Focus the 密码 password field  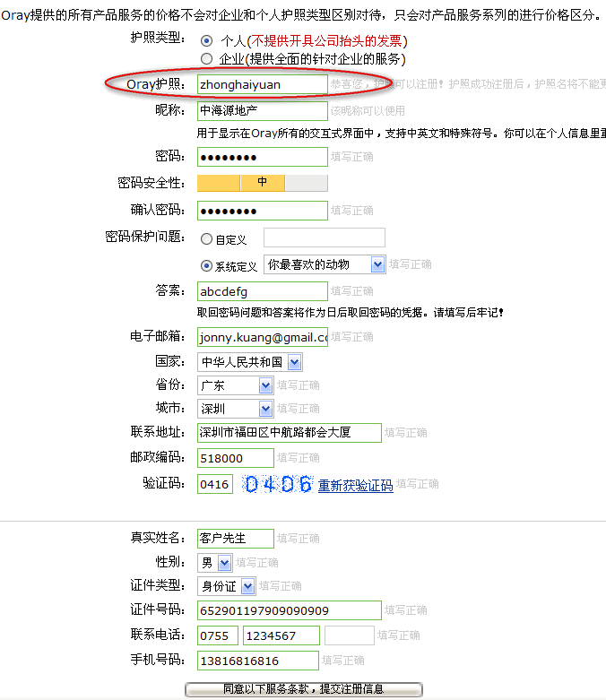(262, 157)
